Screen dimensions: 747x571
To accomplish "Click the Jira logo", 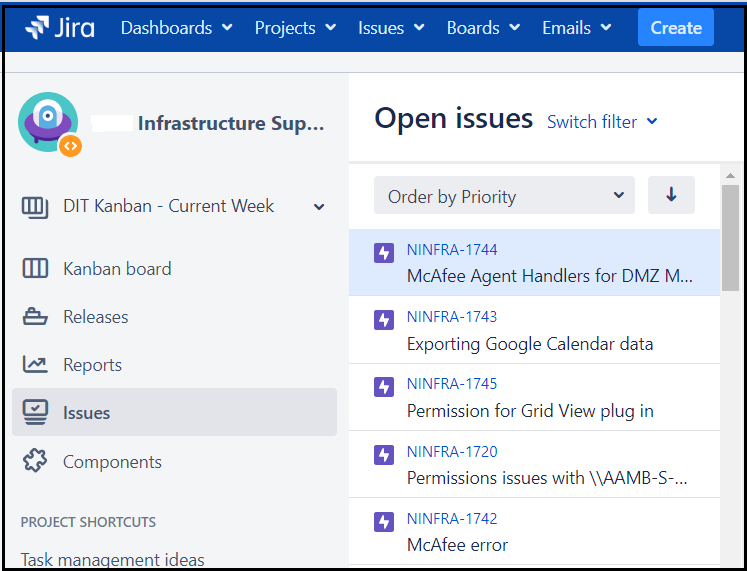I will coord(60,28).
